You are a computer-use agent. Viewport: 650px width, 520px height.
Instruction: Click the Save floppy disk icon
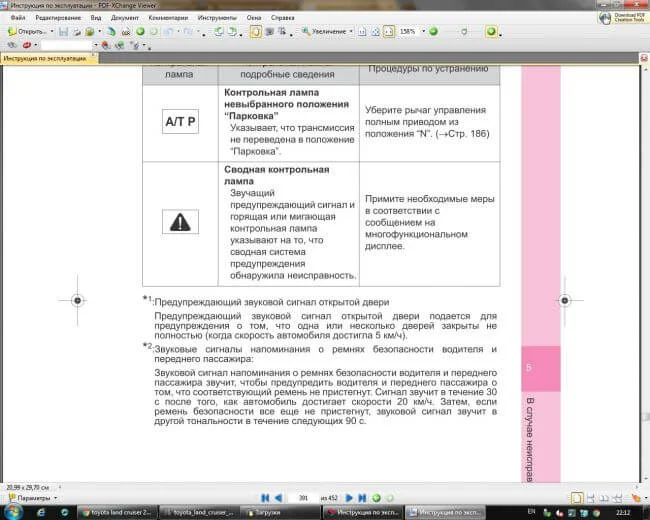(63, 31)
